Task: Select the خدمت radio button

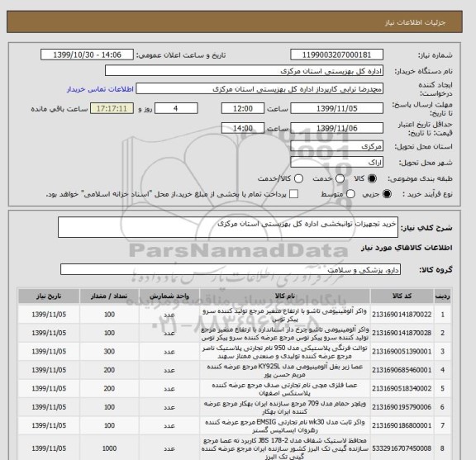Action: coord(340,178)
